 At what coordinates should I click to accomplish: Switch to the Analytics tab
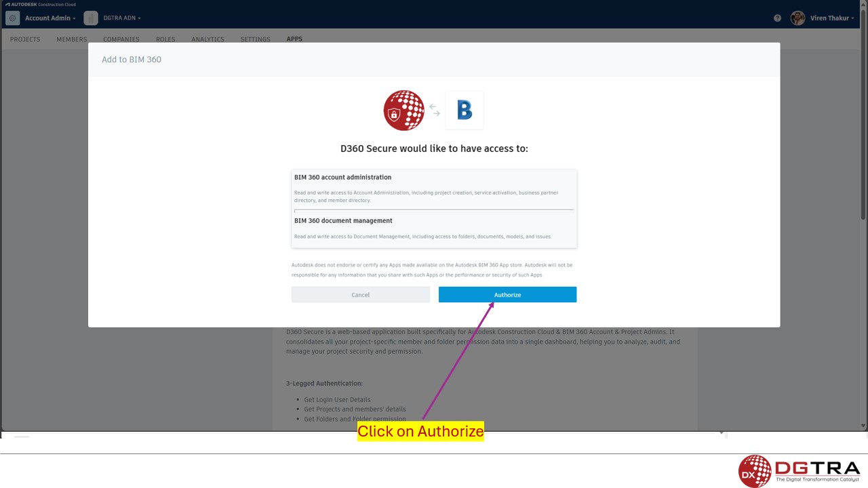[x=208, y=39]
